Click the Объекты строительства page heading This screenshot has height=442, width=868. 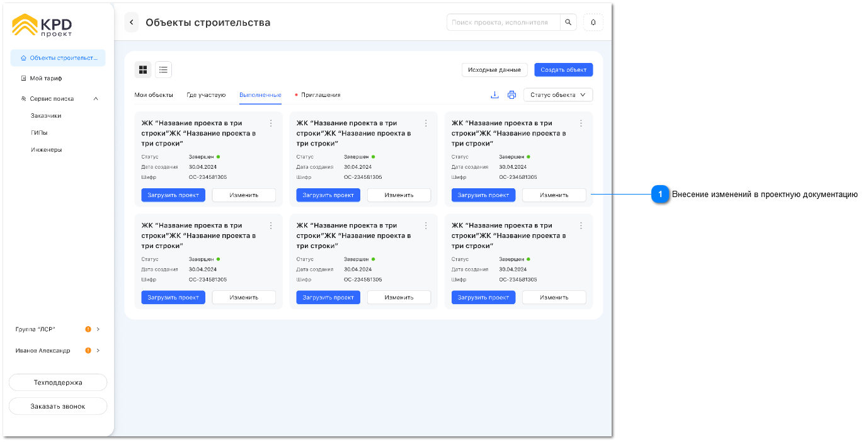pyautogui.click(x=208, y=22)
